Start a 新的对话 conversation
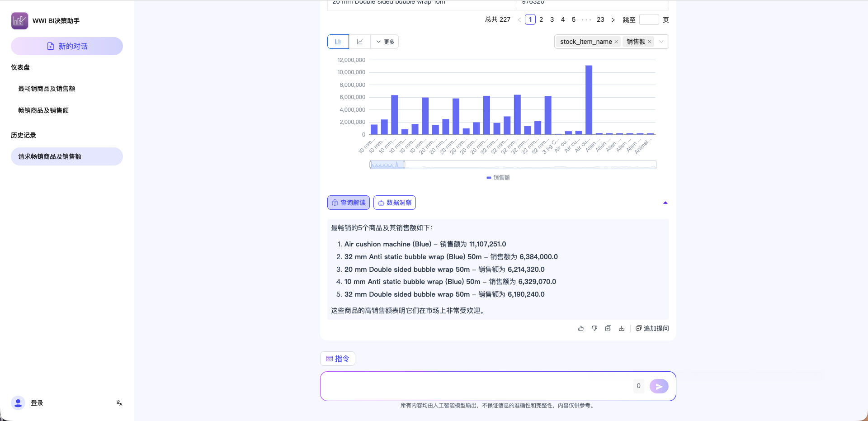The image size is (868, 421). click(x=67, y=46)
